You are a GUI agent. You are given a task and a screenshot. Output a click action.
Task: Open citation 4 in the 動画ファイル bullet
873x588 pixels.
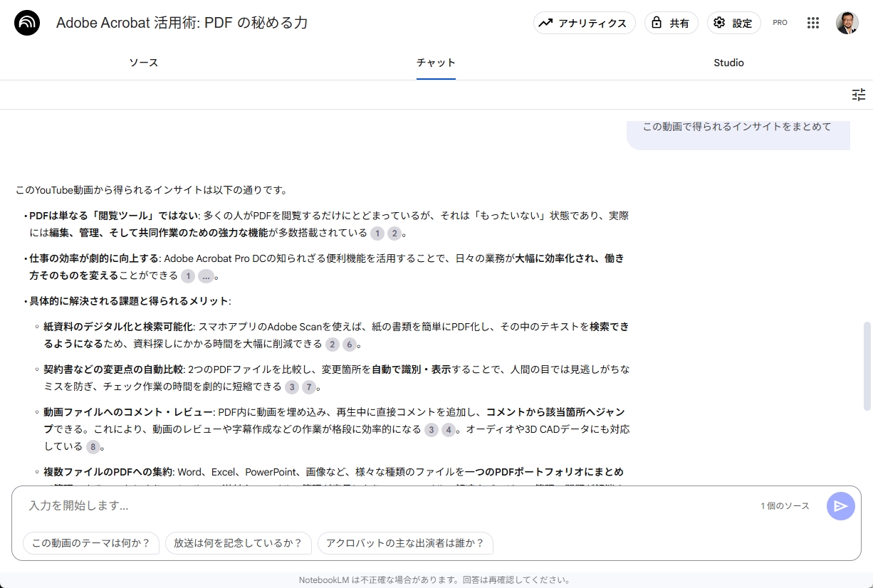(449, 430)
